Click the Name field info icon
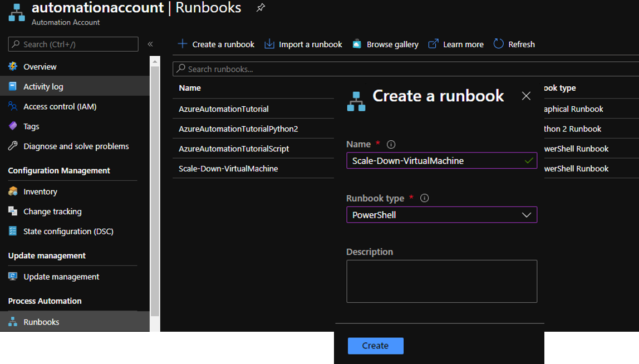Viewport: 639px width, 364px height. point(391,144)
